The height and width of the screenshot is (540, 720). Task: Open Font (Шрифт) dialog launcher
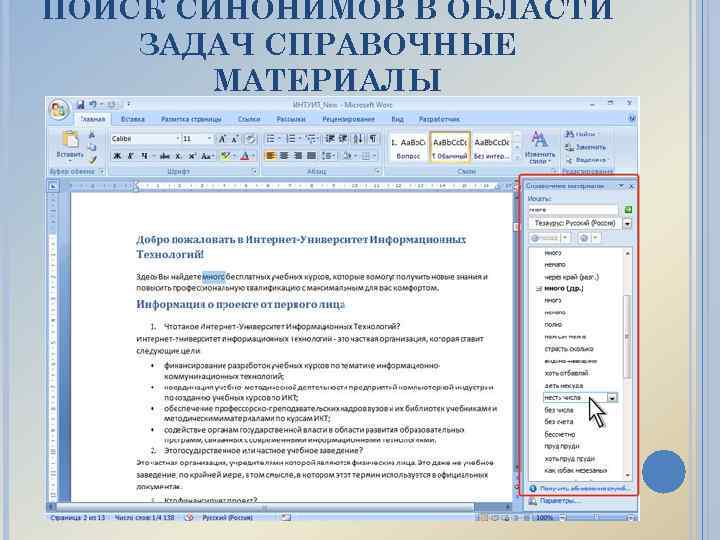(254, 172)
